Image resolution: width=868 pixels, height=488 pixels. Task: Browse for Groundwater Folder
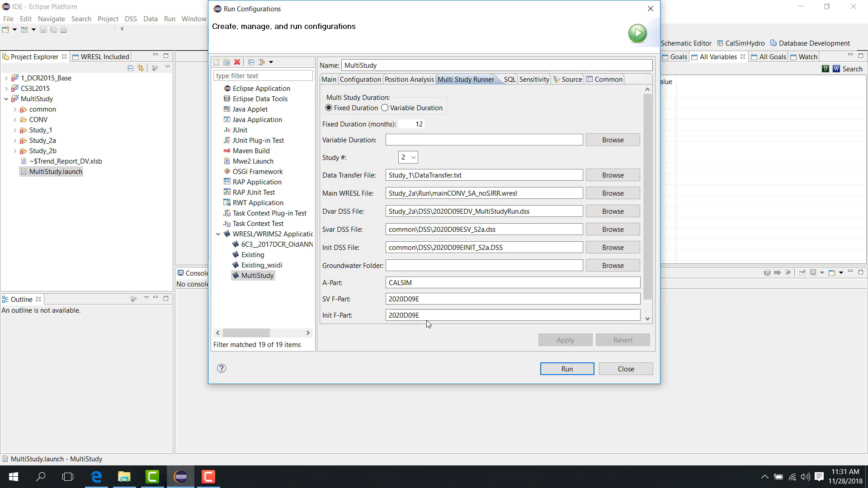[x=613, y=265]
